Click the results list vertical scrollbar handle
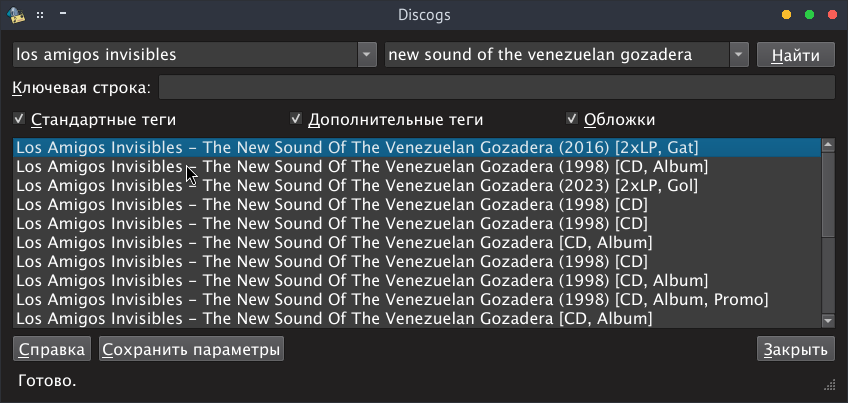 pos(828,194)
